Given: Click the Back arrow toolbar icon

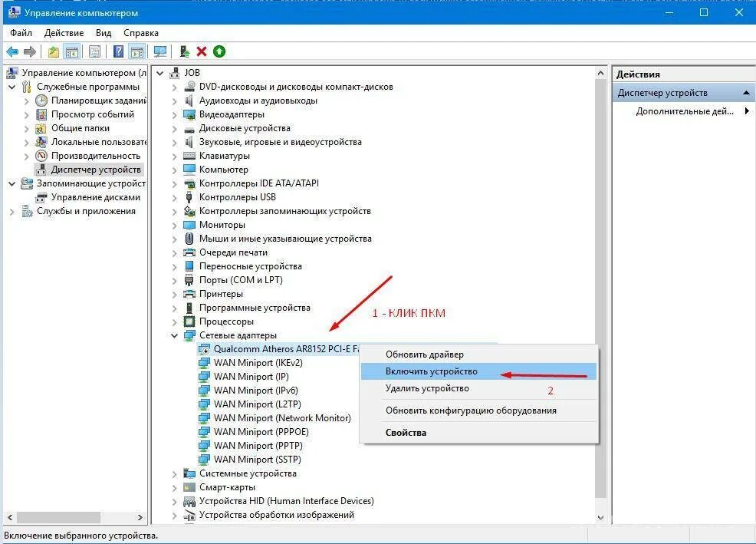Looking at the screenshot, I should pyautogui.click(x=12, y=51).
